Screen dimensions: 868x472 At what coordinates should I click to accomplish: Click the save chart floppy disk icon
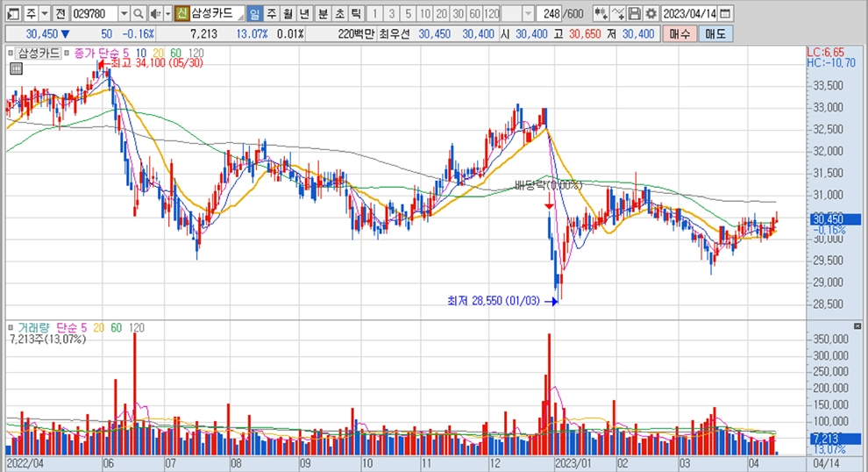634,14
